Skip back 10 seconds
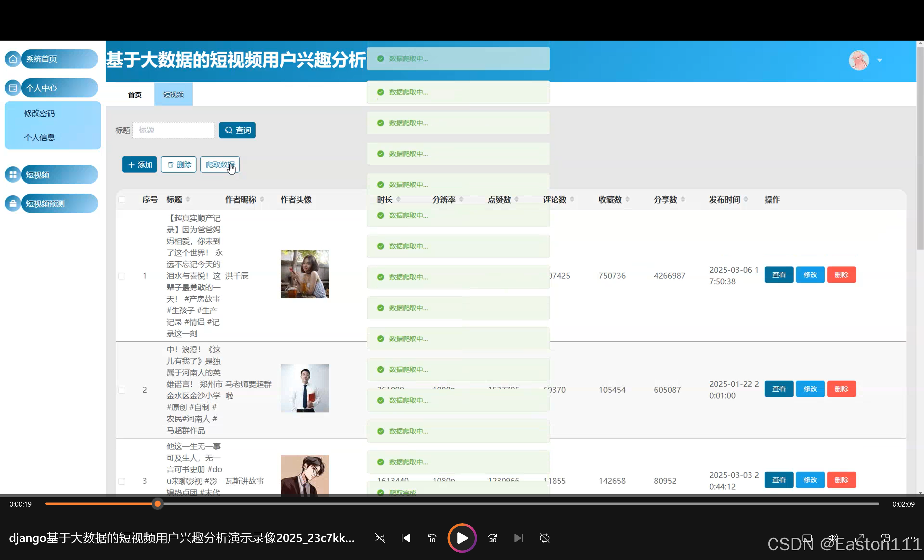Image resolution: width=924 pixels, height=560 pixels. (432, 538)
